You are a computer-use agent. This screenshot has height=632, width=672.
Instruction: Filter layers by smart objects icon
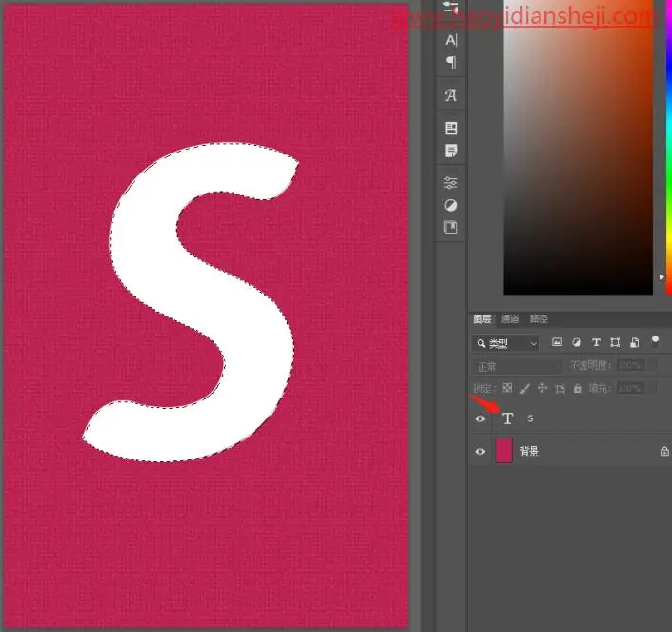pos(635,342)
